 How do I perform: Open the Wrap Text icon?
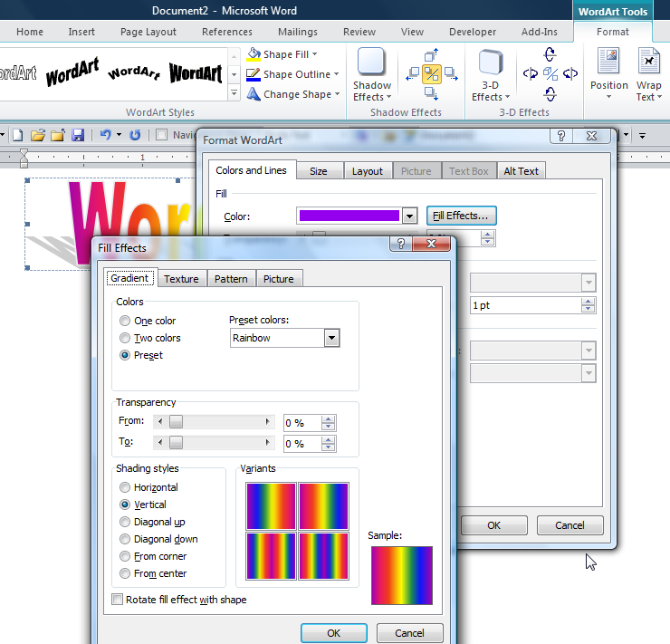[x=648, y=61]
